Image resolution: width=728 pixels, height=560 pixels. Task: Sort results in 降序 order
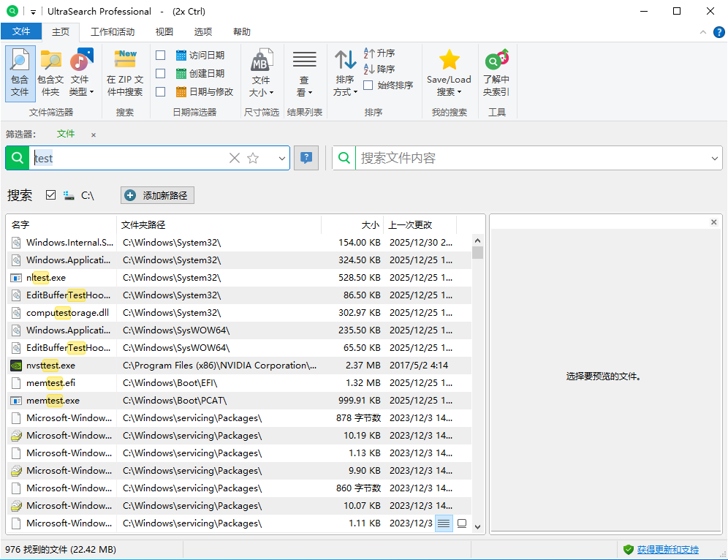[379, 69]
